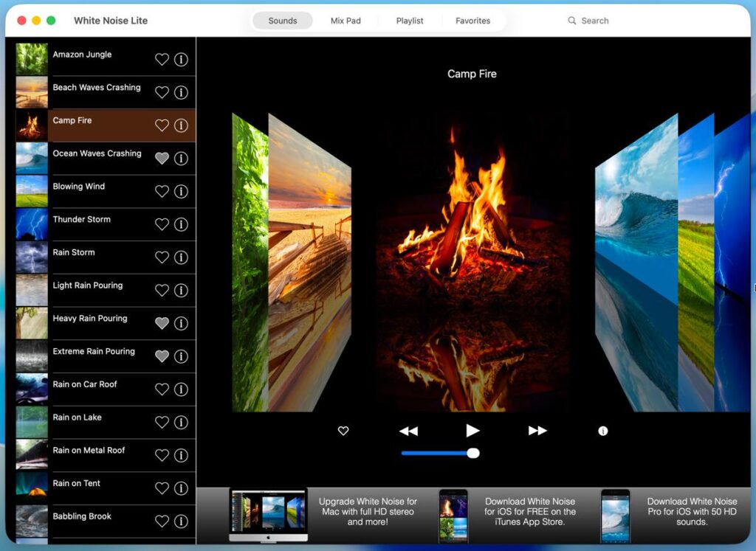This screenshot has width=756, height=551.
Task: Click Upgrade White Noise for Mac banner
Action: 368,511
